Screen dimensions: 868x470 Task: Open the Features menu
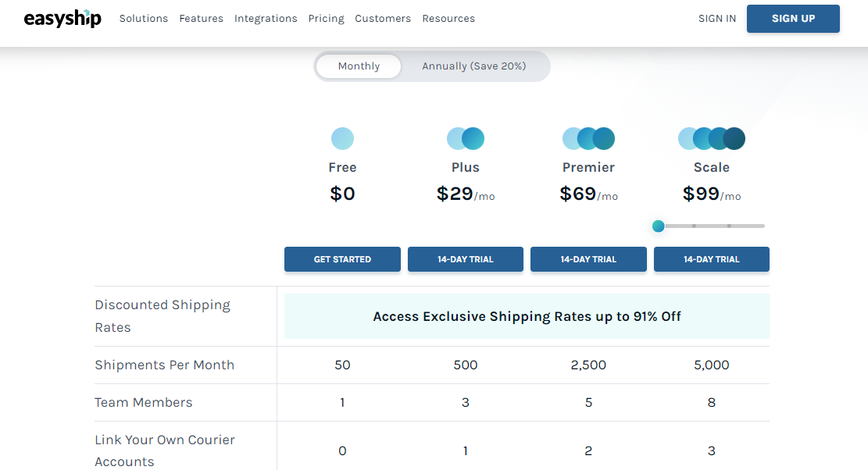click(x=202, y=18)
